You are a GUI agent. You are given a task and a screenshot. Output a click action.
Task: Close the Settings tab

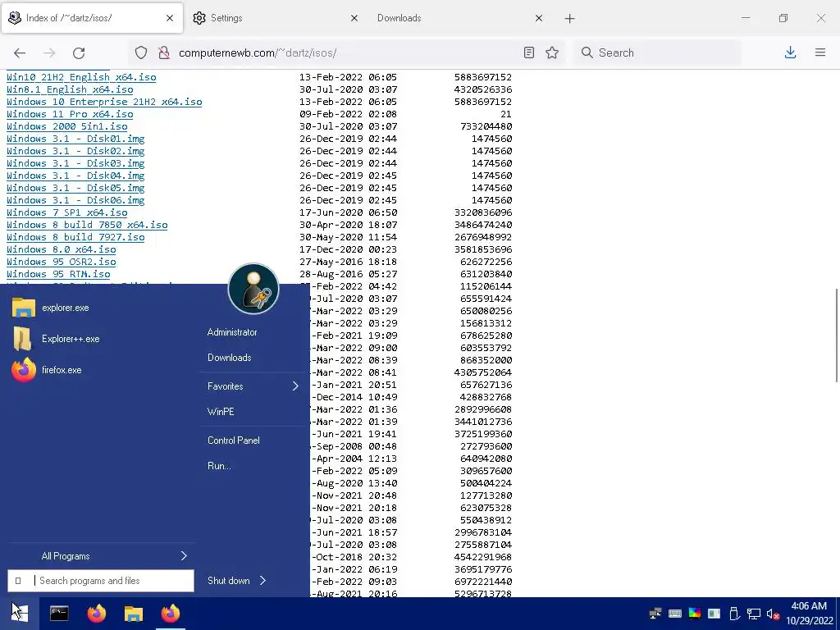[x=354, y=18]
